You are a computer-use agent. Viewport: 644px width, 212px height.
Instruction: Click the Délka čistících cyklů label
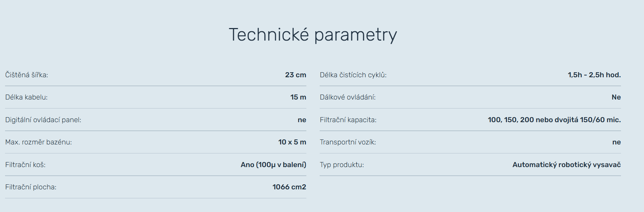(353, 75)
